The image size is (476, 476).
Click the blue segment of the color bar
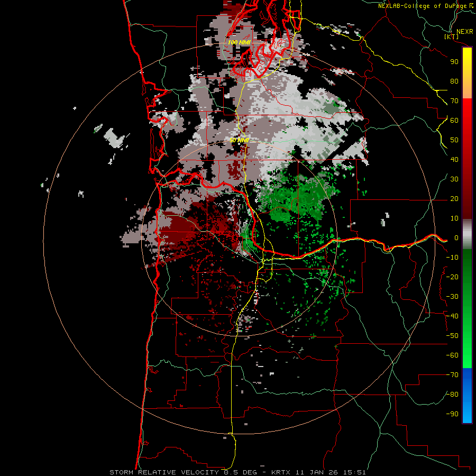[467, 395]
